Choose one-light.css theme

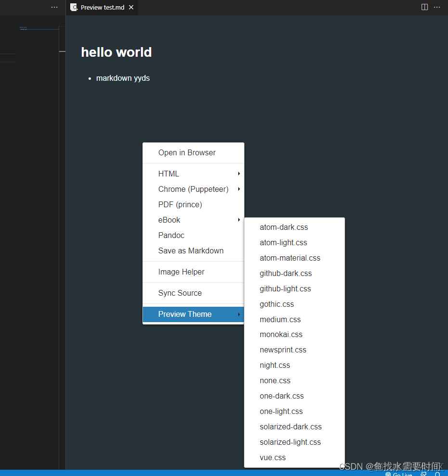tap(294, 412)
